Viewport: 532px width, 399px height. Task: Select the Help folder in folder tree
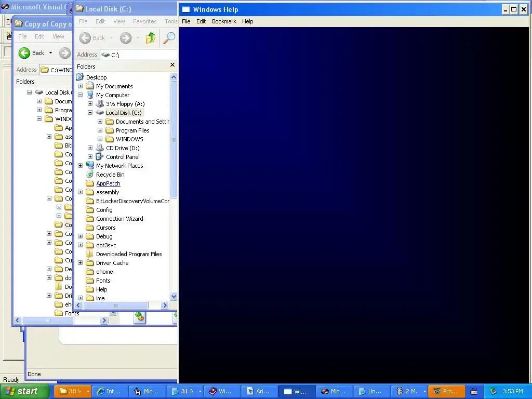point(101,289)
